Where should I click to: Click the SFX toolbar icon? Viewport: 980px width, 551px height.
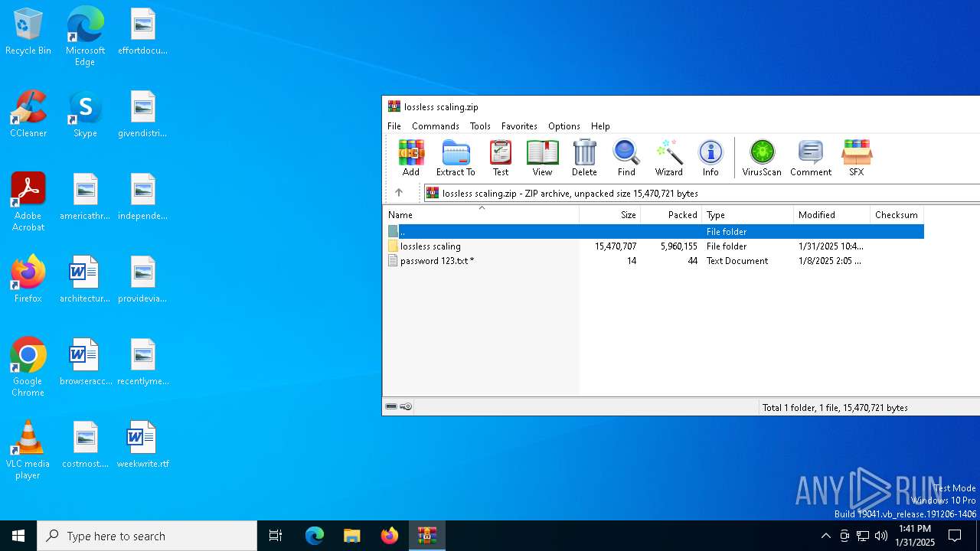[856, 158]
